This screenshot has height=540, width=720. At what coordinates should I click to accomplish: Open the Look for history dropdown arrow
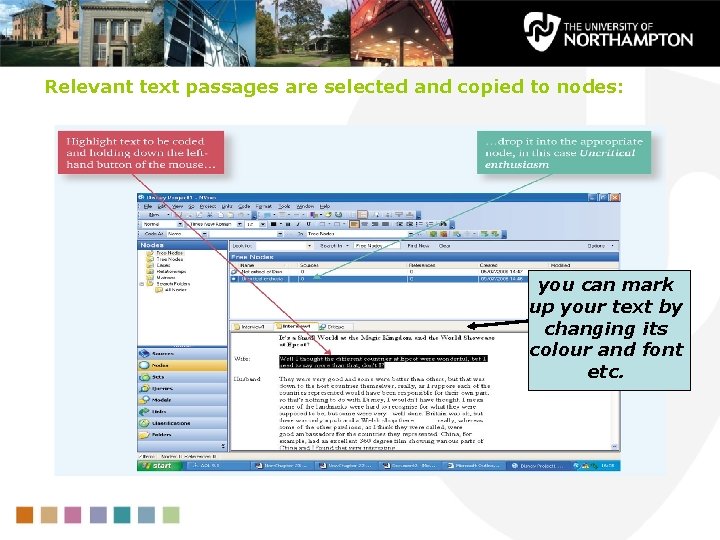(x=309, y=246)
